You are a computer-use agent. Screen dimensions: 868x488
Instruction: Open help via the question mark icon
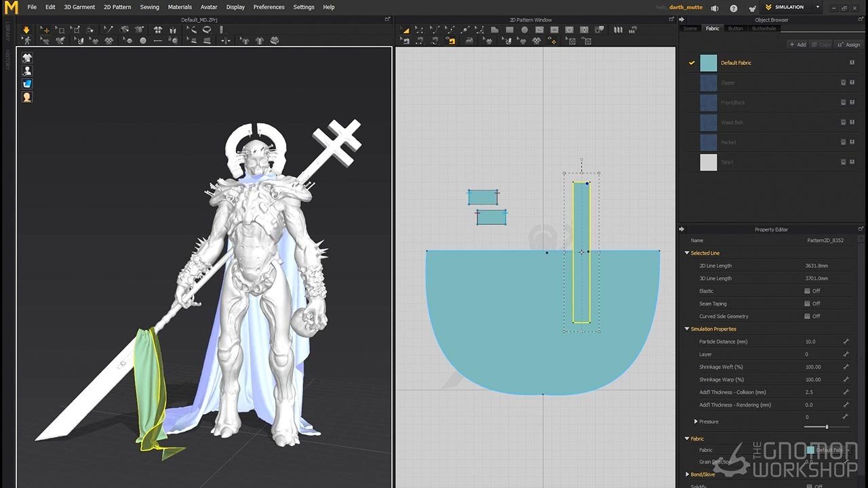tap(733, 8)
